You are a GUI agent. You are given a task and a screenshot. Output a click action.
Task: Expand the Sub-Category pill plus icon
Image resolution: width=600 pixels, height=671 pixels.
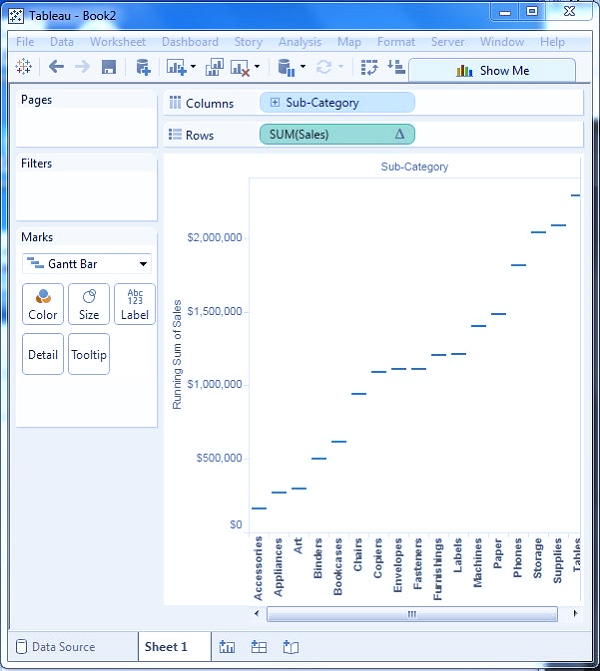point(275,103)
